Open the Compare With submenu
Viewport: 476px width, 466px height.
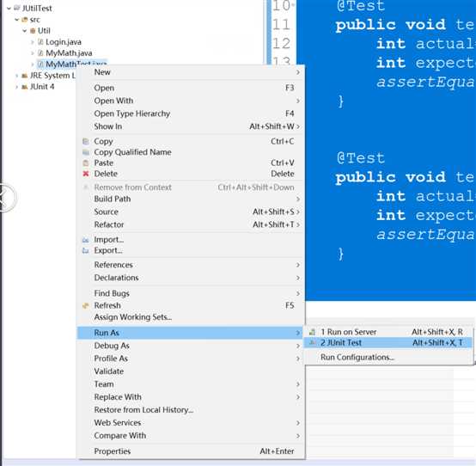pyautogui.click(x=191, y=436)
